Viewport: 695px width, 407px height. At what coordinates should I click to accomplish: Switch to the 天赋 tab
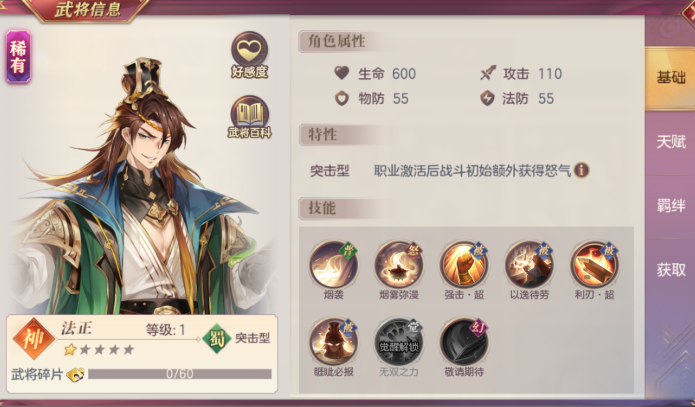670,142
